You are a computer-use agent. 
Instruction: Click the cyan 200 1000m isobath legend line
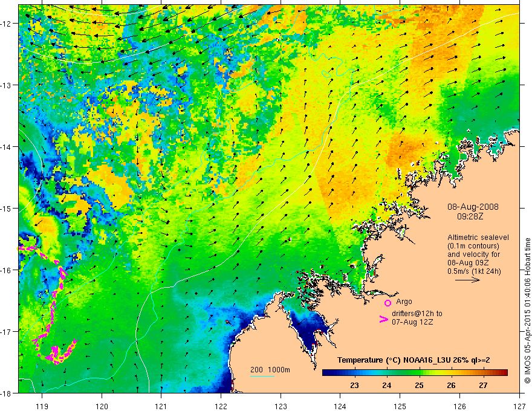262,376
